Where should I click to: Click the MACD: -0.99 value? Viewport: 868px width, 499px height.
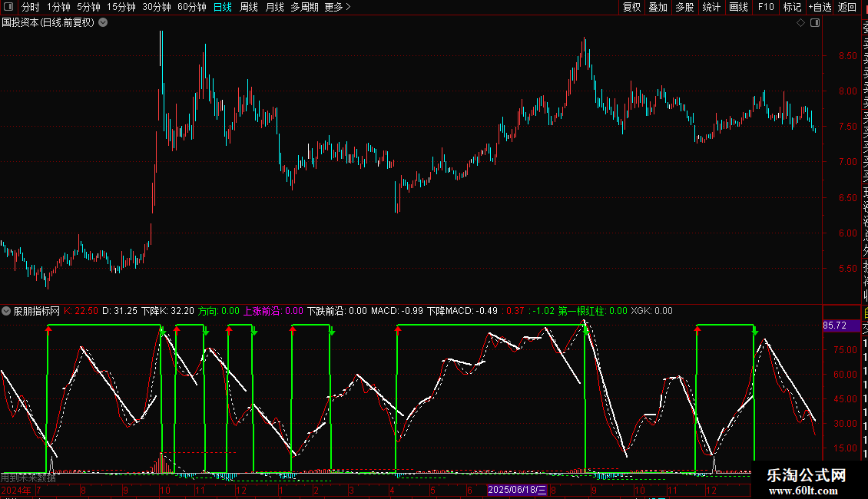tap(397, 311)
